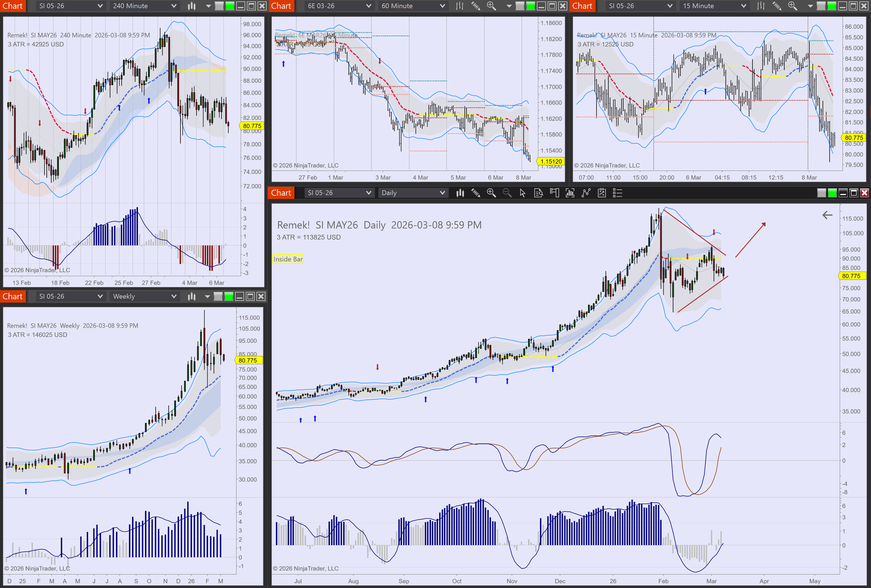Click the Chart tab of 15 Minute window
The height and width of the screenshot is (588, 871).
point(582,6)
